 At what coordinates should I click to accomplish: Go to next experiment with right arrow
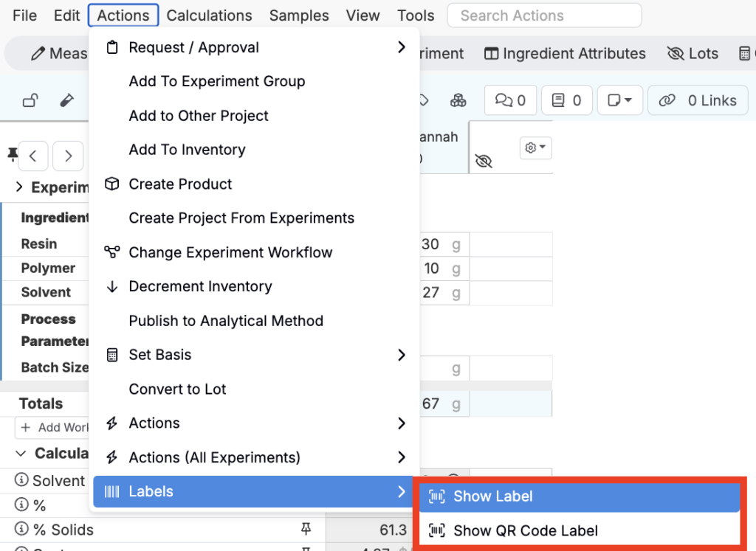[x=68, y=156]
